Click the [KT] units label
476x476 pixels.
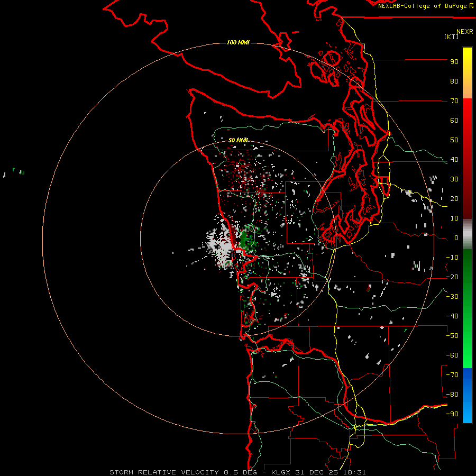[x=452, y=36]
